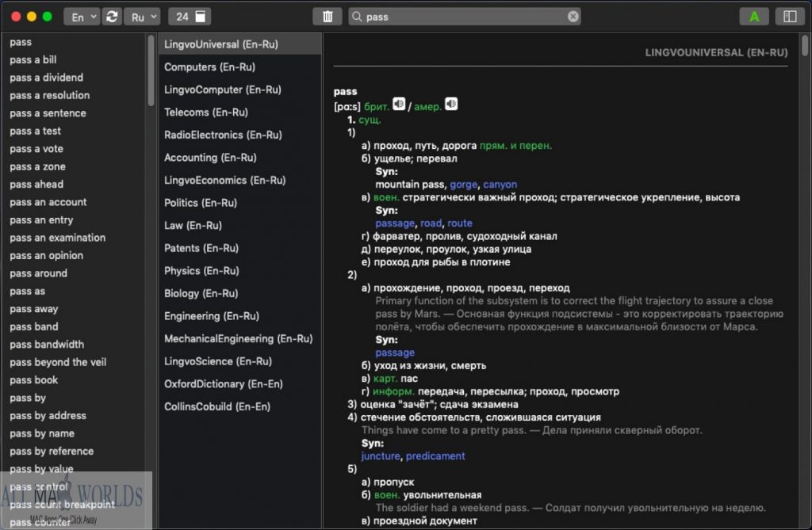Image resolution: width=812 pixels, height=530 pixels.
Task: Click the article pane scrollbar
Action: click(804, 45)
